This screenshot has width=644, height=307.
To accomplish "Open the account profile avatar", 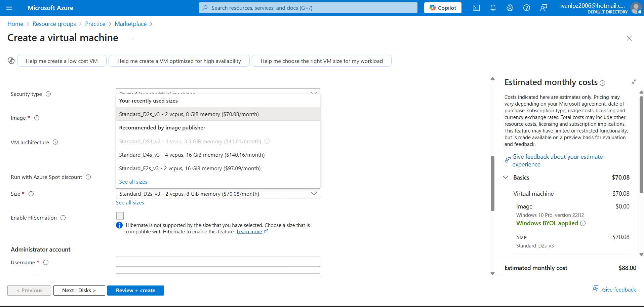I will click(x=636, y=8).
